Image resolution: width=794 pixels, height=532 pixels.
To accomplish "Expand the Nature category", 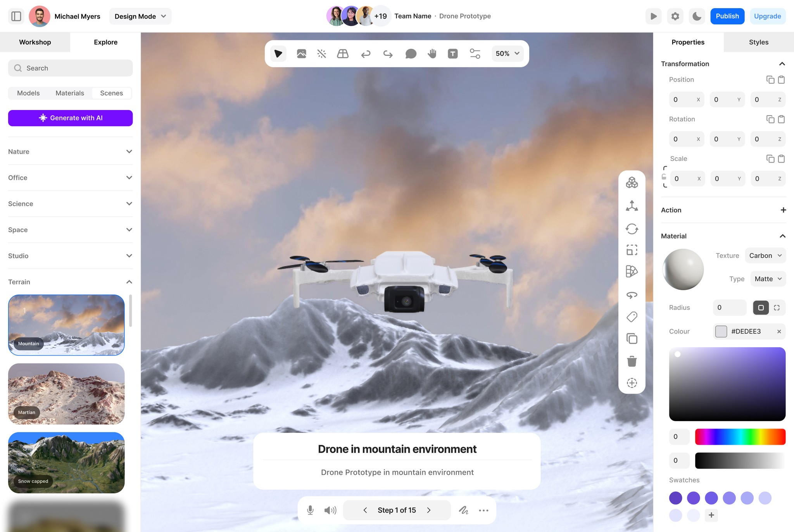I will (70, 152).
